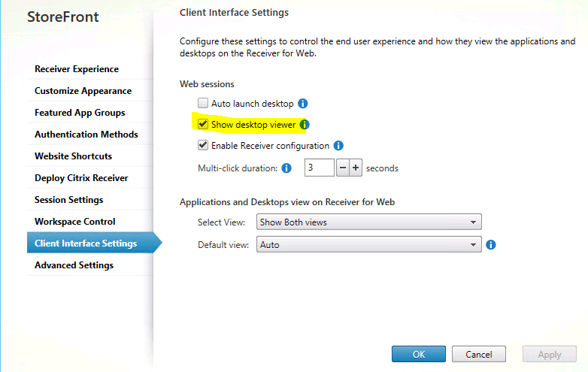Viewport: 588px width, 372px height.
Task: Click info icon next to Multi-click duration
Action: (x=286, y=168)
